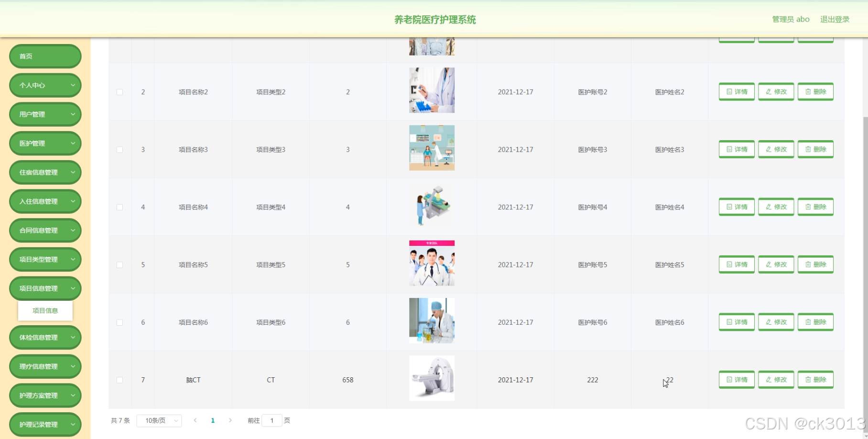Open the lab doctor thumbnail in row 2
The height and width of the screenshot is (439, 868).
(432, 90)
